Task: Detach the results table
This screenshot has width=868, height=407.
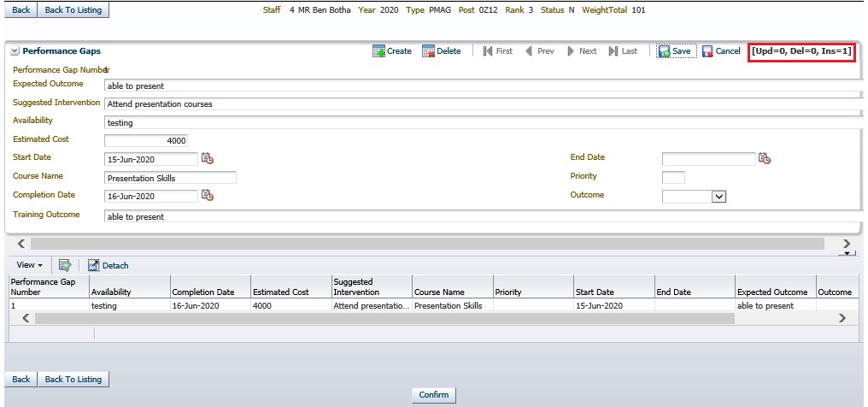Action: click(x=108, y=266)
